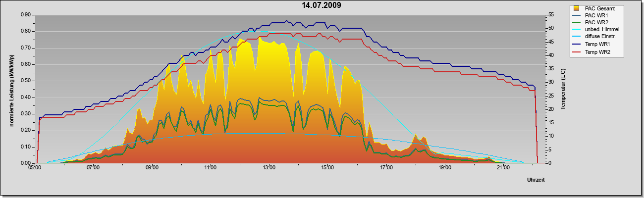This screenshot has width=644, height=198.
Task: Click the Uhrzeit x-axis title
Action: point(536,181)
